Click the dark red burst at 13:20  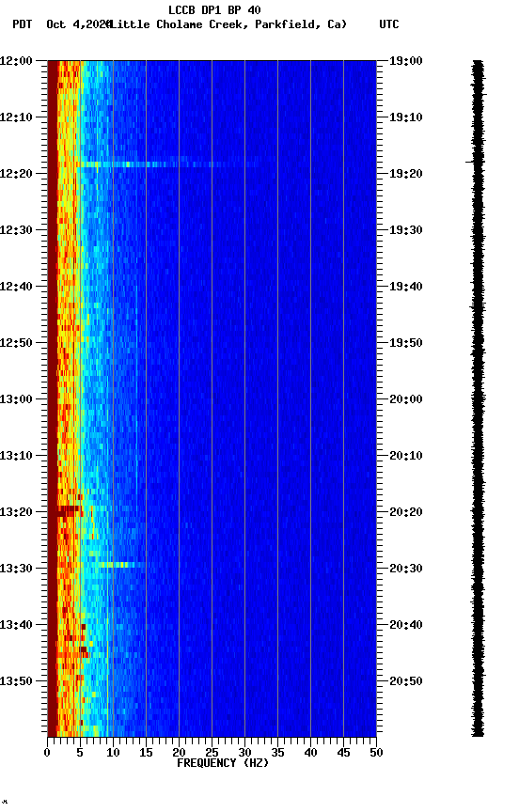[x=69, y=511]
